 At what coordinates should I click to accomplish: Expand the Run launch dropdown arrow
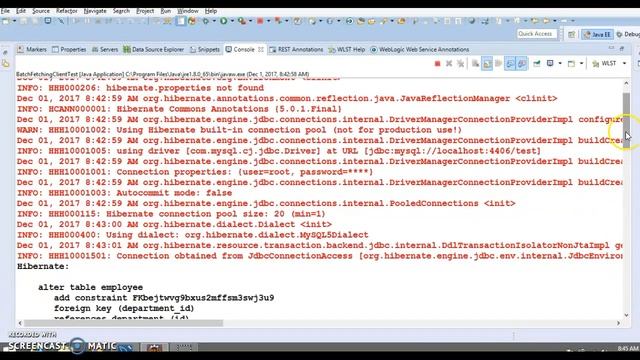(232, 21)
